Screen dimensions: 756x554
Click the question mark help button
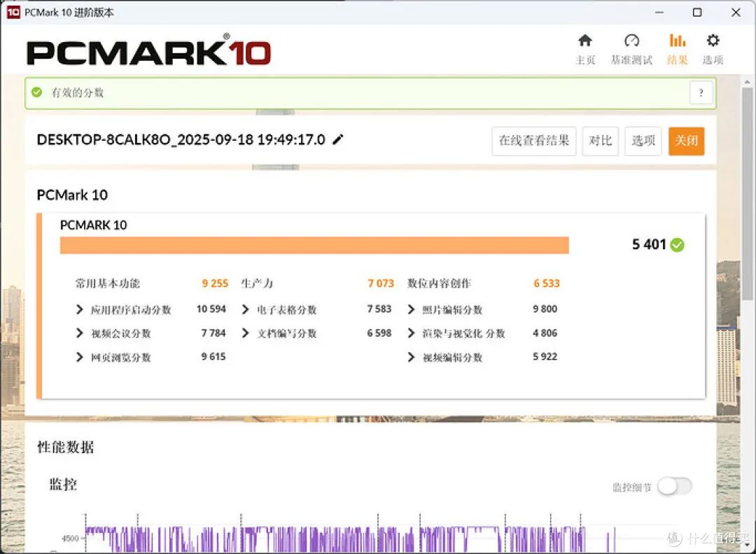(701, 92)
